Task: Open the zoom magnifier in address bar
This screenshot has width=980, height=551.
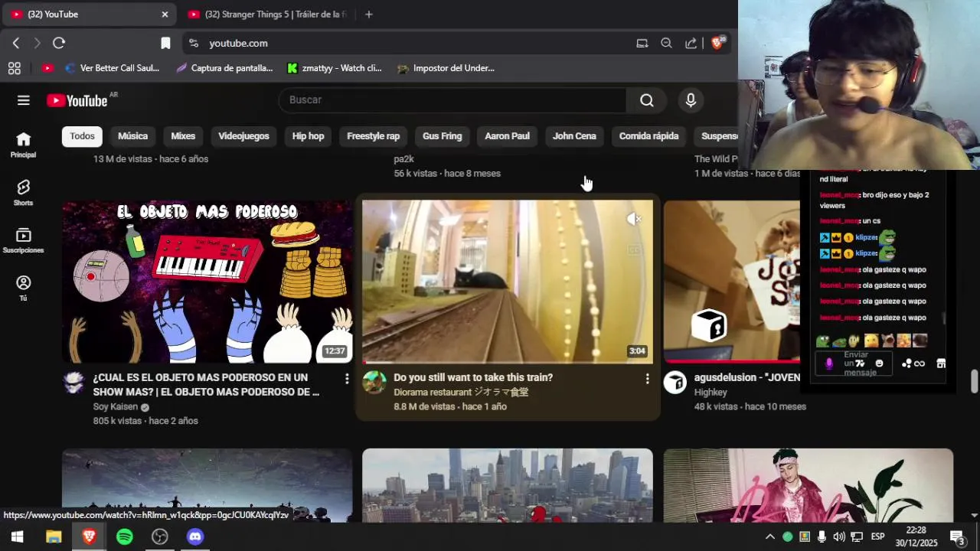Action: [x=666, y=43]
